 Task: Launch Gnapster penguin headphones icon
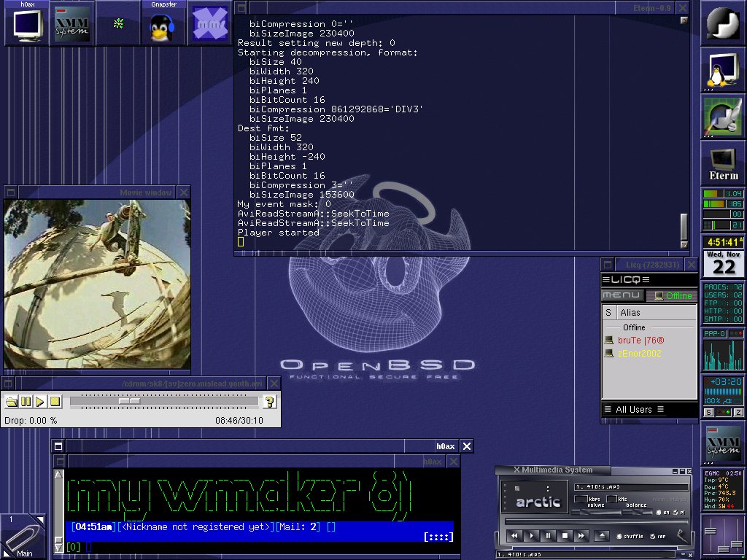(163, 23)
